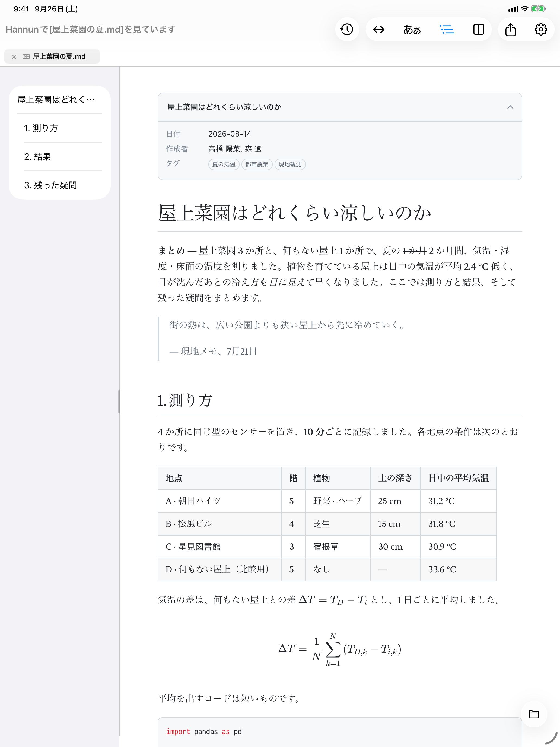Click the cell D · 何もない屋上（比較用）

pyautogui.click(x=219, y=569)
